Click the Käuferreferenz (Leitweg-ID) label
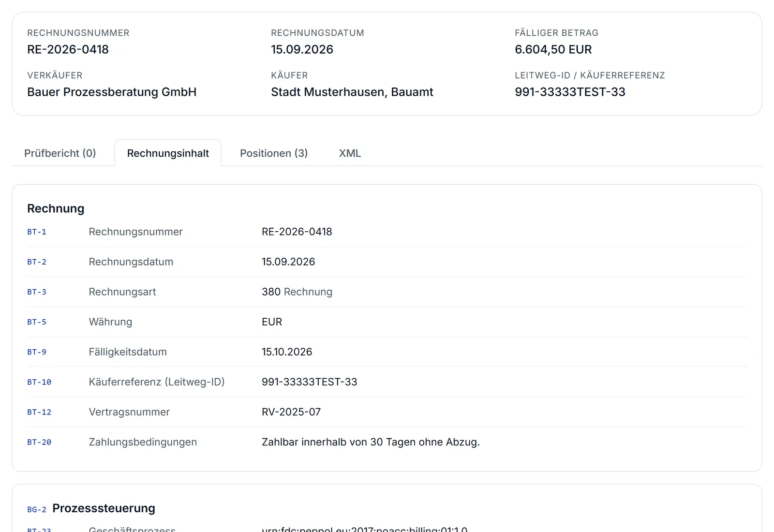Screen dimensions: 774x532 [157, 382]
